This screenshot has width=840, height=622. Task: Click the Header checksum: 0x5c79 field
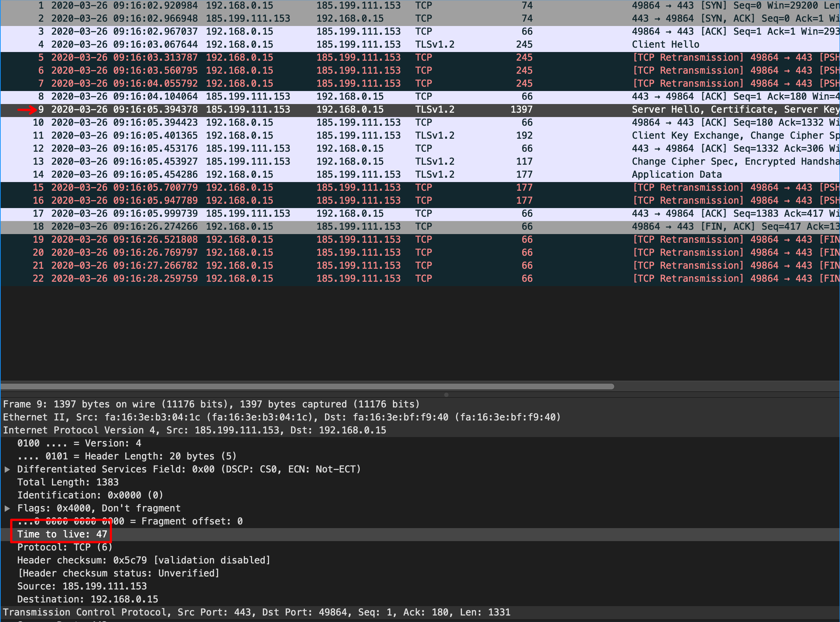pos(143,560)
